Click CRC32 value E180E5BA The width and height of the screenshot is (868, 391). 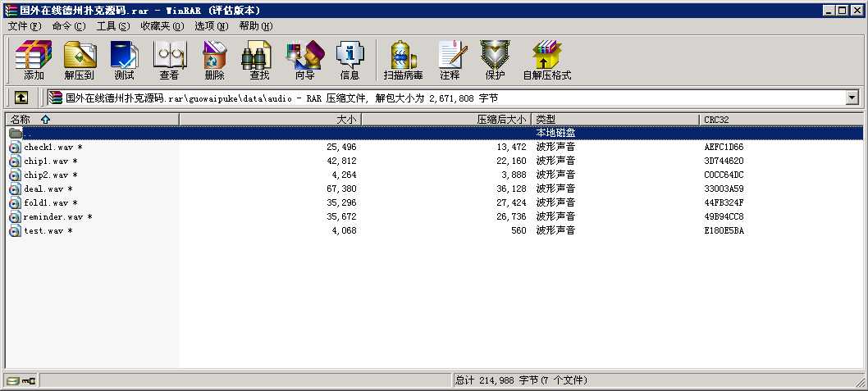pos(724,230)
